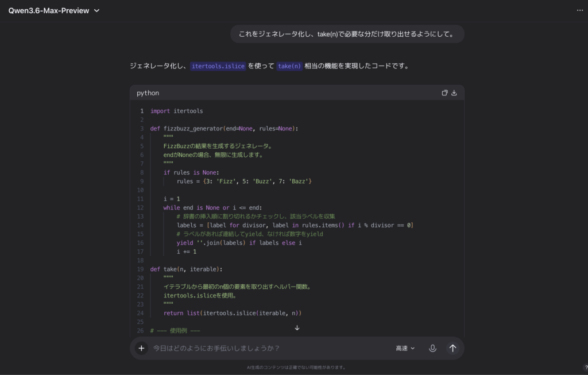Viewport: 588px width, 375px height.
Task: Open attachments with the plus icon
Action: pyautogui.click(x=141, y=348)
